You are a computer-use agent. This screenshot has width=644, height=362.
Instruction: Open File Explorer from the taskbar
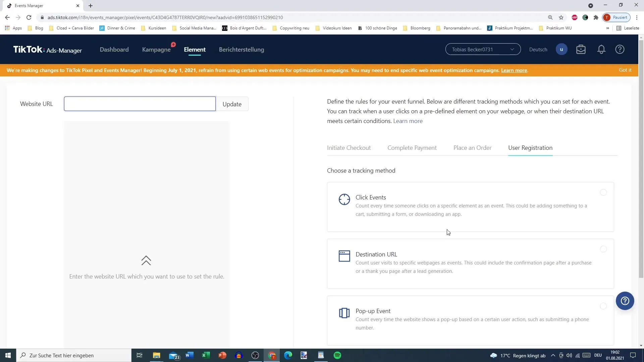click(x=157, y=355)
